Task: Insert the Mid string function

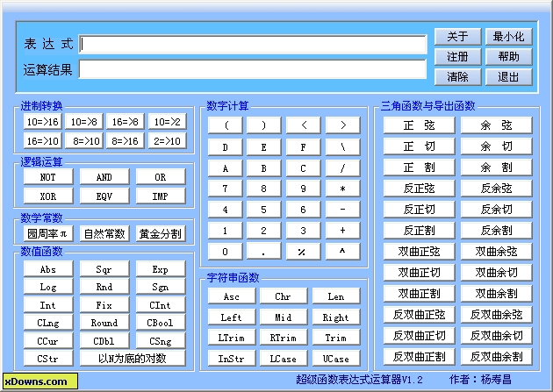Action: 284,317
